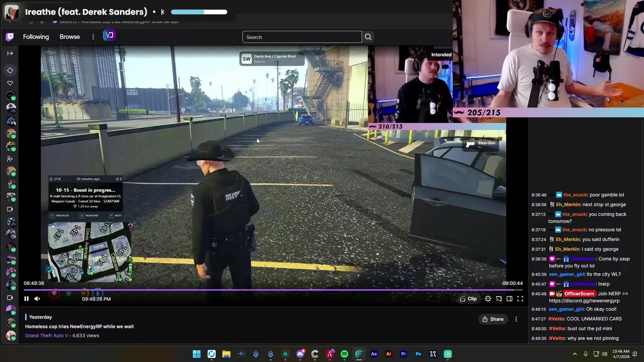The image size is (644, 362).
Task: Open the volume speaker tray icon
Action: [x=604, y=354]
